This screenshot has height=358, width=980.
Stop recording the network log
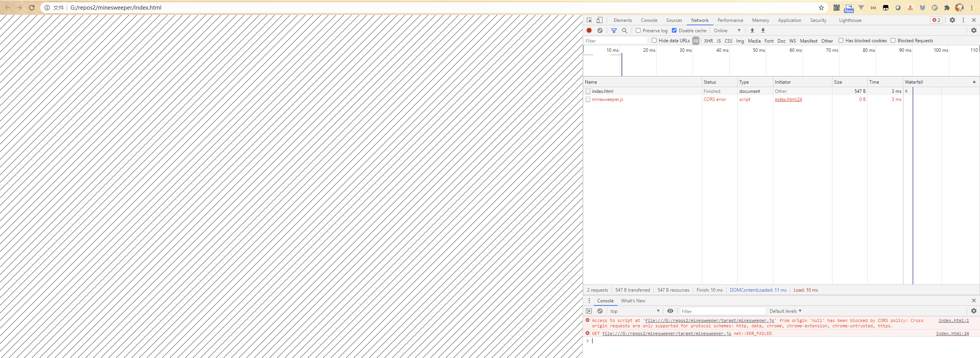[x=589, y=31]
